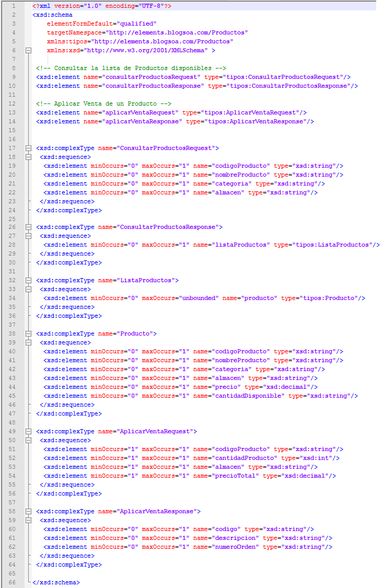Click the 'ListaProductos' complexType name on line 32
The height and width of the screenshot is (588, 383).
click(x=146, y=281)
